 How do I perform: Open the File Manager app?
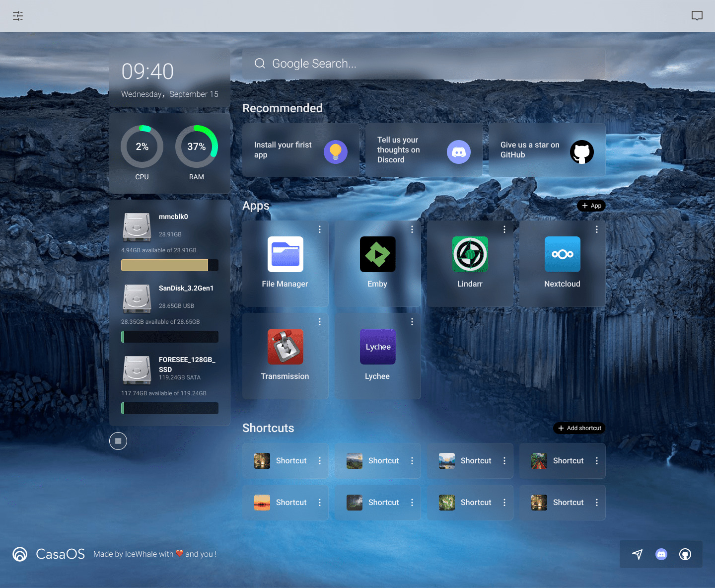pos(285,255)
